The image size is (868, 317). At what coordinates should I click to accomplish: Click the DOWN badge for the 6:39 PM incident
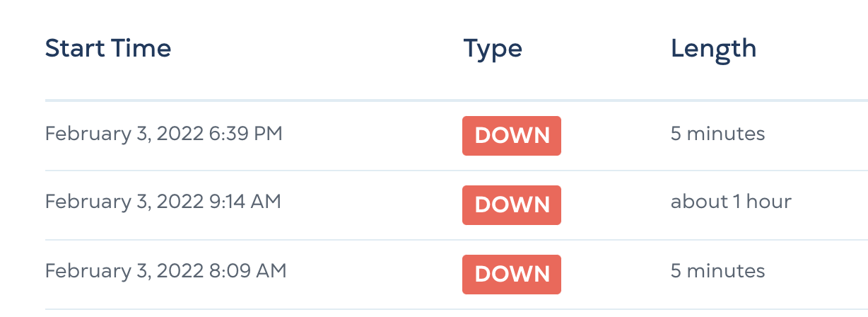(x=512, y=135)
